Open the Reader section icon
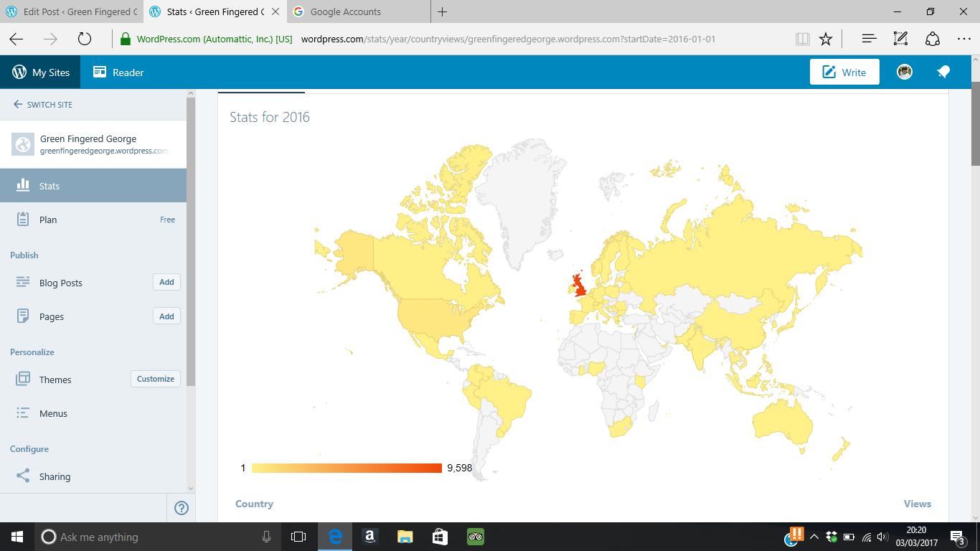 100,72
